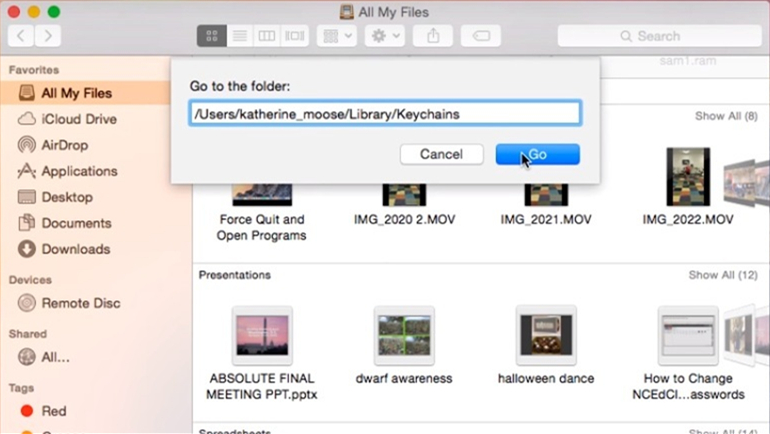Open the item arrangement dropdown
This screenshot has height=434, width=770.
tap(337, 36)
